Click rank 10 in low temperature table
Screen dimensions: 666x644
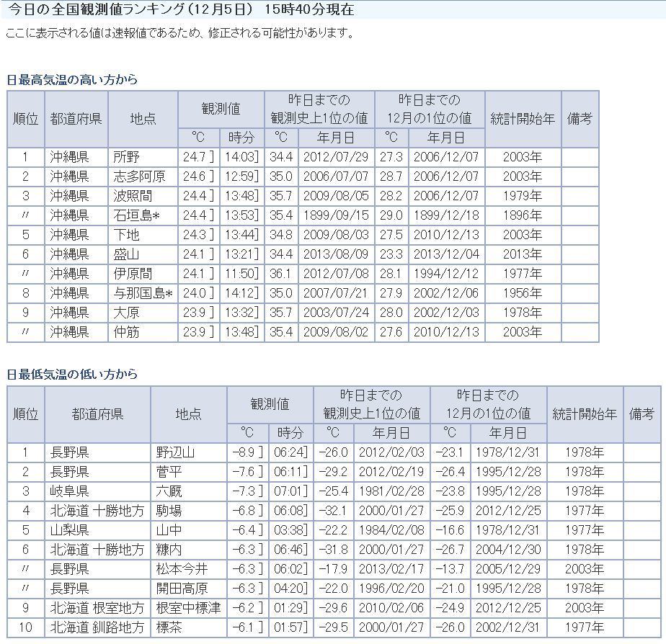point(25,627)
